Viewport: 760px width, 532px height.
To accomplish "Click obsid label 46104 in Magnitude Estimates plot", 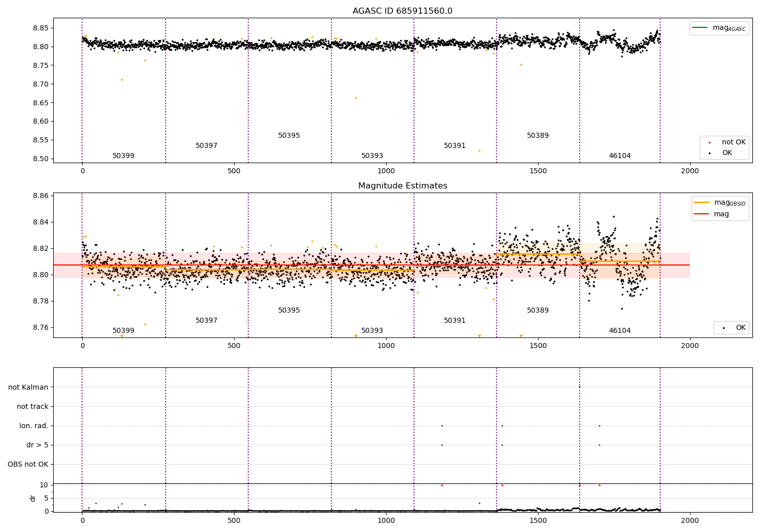I will coord(620,331).
